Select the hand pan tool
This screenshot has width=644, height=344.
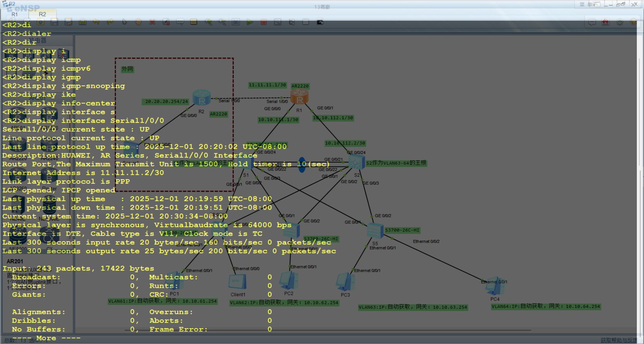tap(138, 22)
